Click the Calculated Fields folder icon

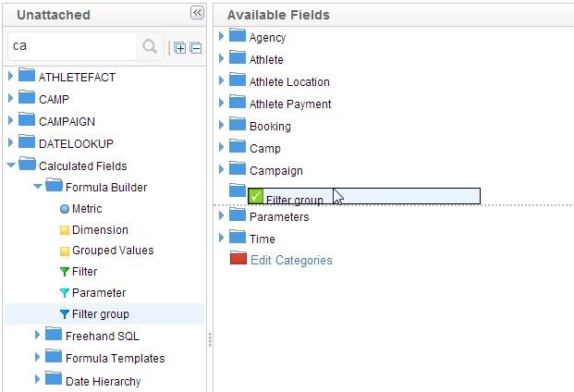coord(27,164)
